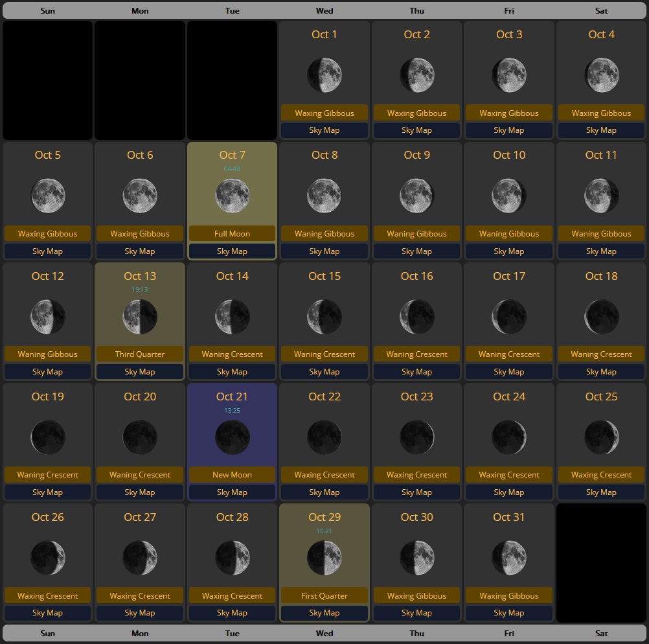
Task: Click the Full Moon phase label
Action: (232, 234)
